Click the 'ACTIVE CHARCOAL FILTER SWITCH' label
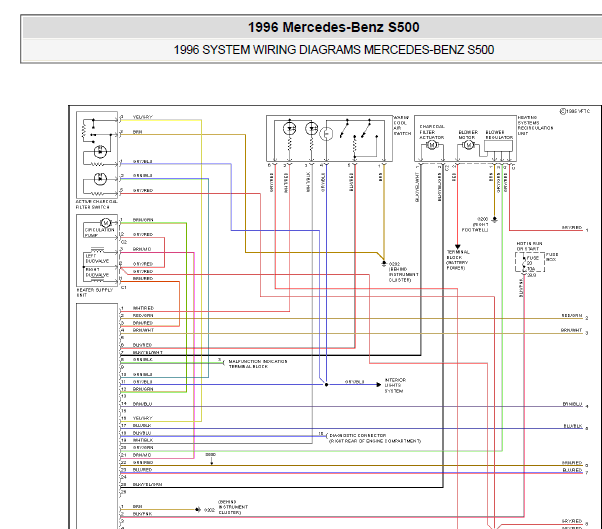Screen dimensions: 602x529 [97, 204]
